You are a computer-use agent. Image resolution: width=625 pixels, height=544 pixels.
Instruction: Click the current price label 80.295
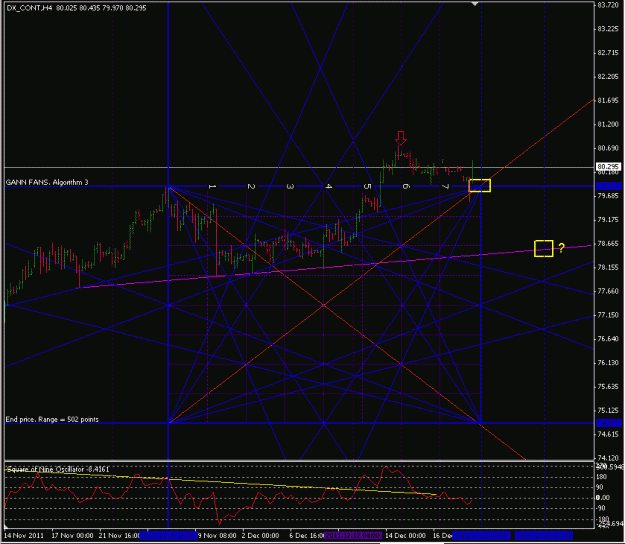[608, 167]
